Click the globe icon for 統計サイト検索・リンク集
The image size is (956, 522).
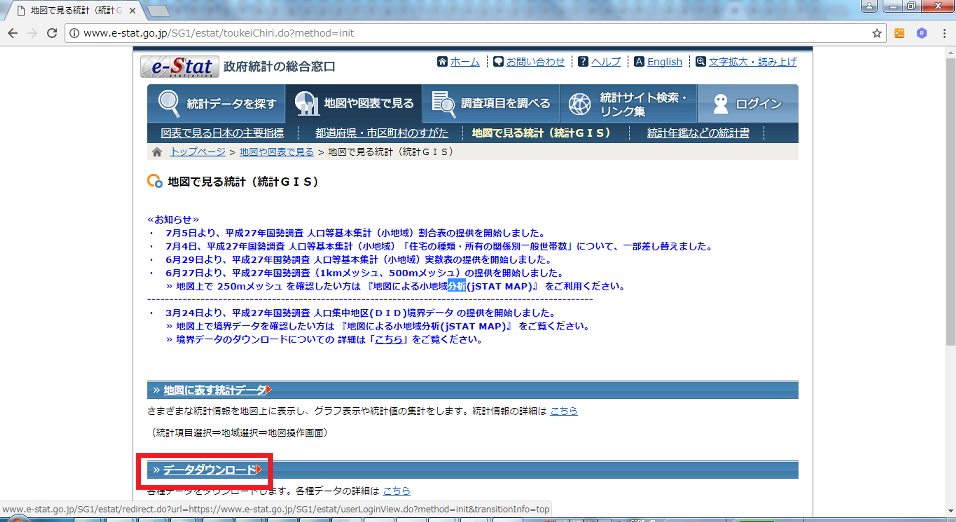[x=579, y=103]
